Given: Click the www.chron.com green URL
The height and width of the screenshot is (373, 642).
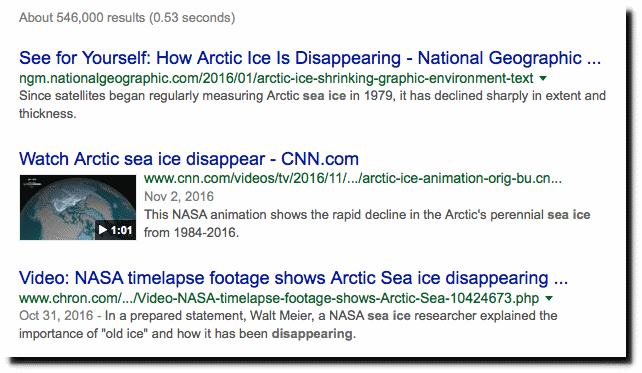Looking at the screenshot, I should pos(279,298).
